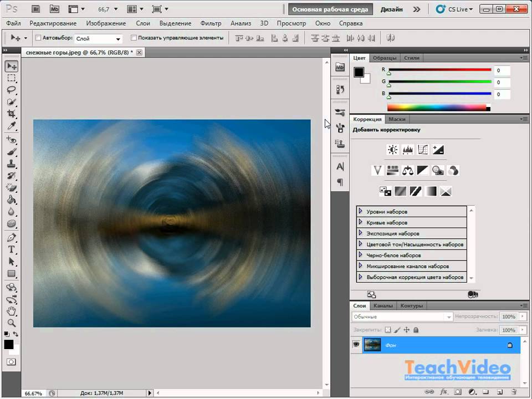Open the Файл menu
Image resolution: width=532 pixels, height=399 pixels.
click(x=13, y=23)
